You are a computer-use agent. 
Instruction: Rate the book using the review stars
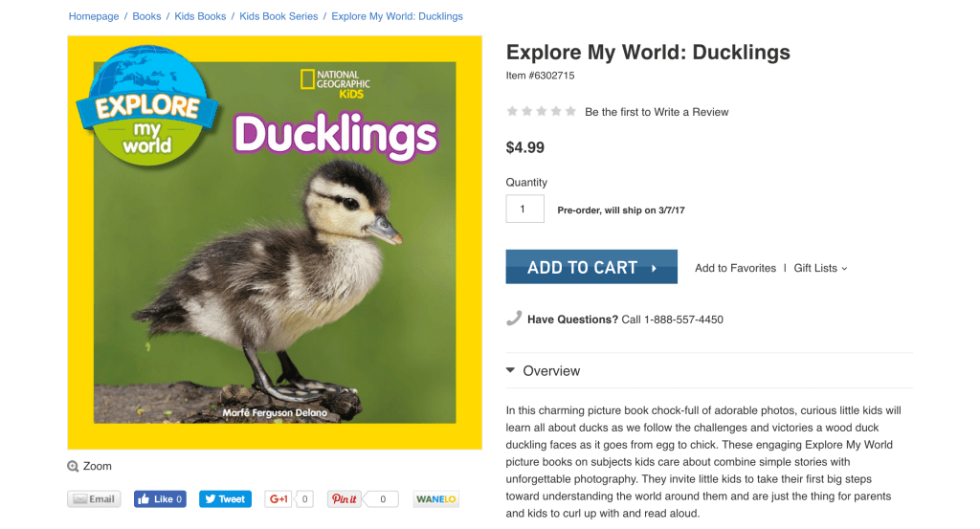541,112
